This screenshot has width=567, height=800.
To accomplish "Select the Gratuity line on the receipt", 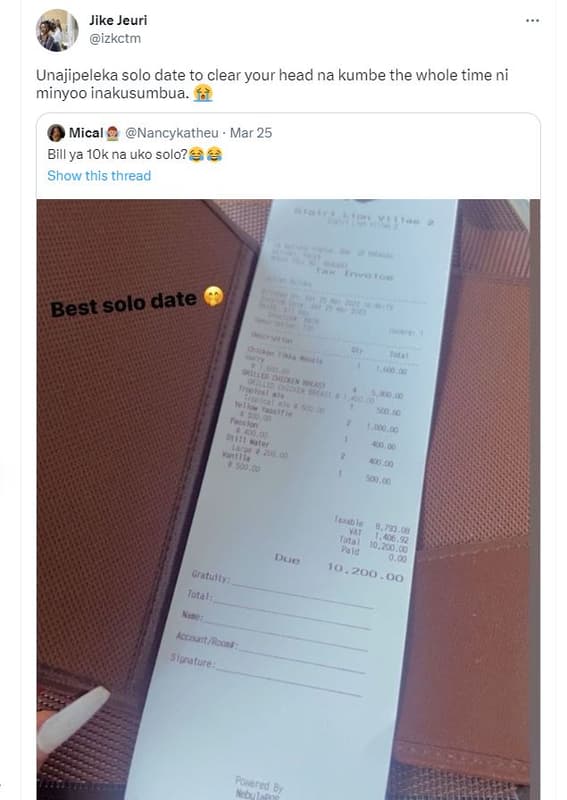I will 282,590.
